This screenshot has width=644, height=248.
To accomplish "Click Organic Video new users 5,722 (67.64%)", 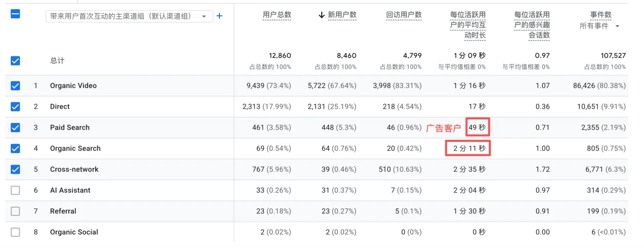I will click(332, 86).
